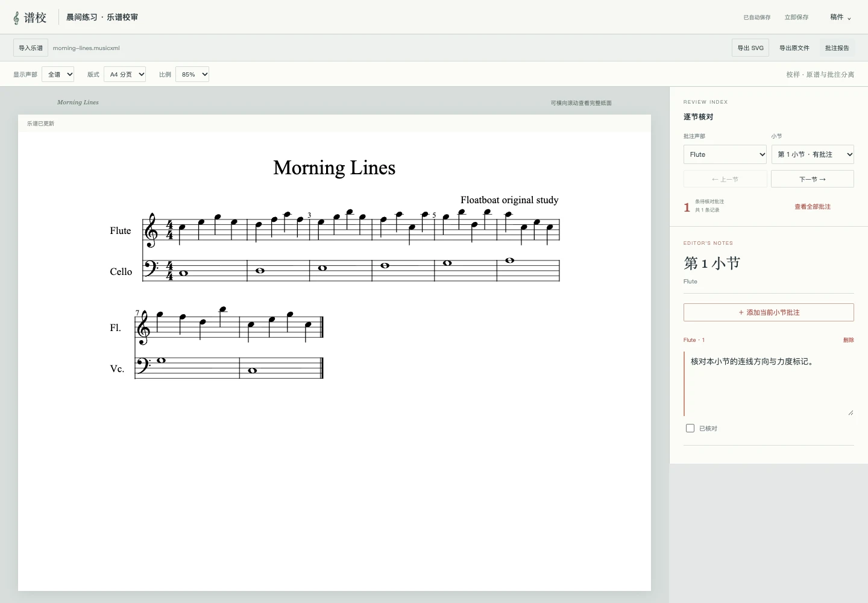Click the 第 1 小节 notes heading
This screenshot has width=868, height=603.
tap(712, 263)
